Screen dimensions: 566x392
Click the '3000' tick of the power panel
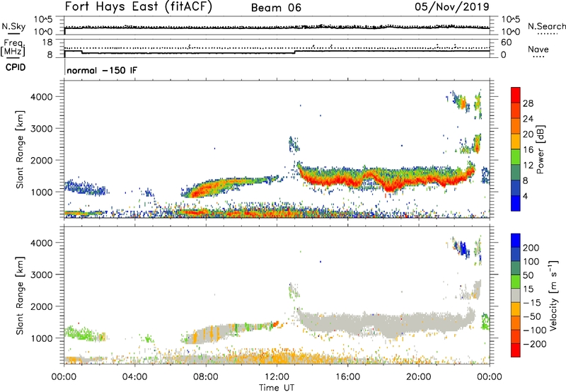[x=42, y=129]
